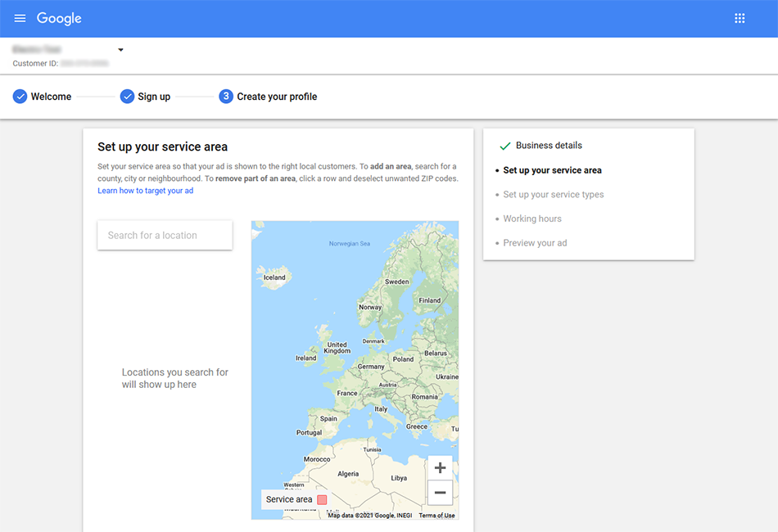Click the red Service area swatch
This screenshot has height=532, width=778.
pyautogui.click(x=322, y=500)
